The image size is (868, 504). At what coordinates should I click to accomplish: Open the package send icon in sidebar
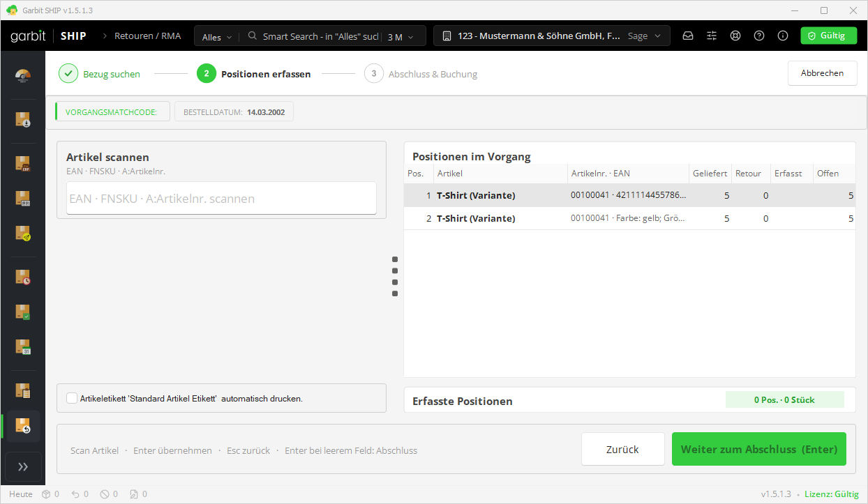23,233
